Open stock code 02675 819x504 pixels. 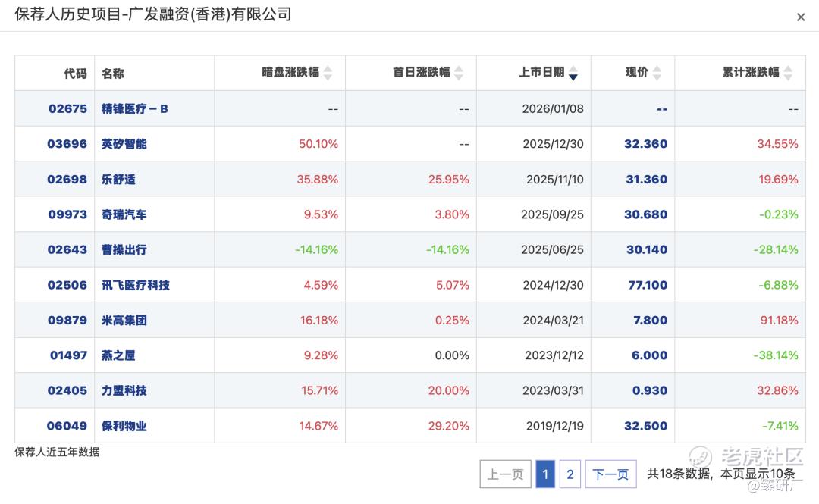(68, 108)
